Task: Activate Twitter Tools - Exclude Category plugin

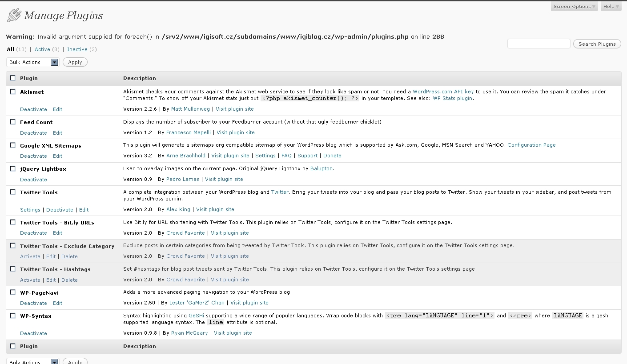Action: tap(30, 256)
